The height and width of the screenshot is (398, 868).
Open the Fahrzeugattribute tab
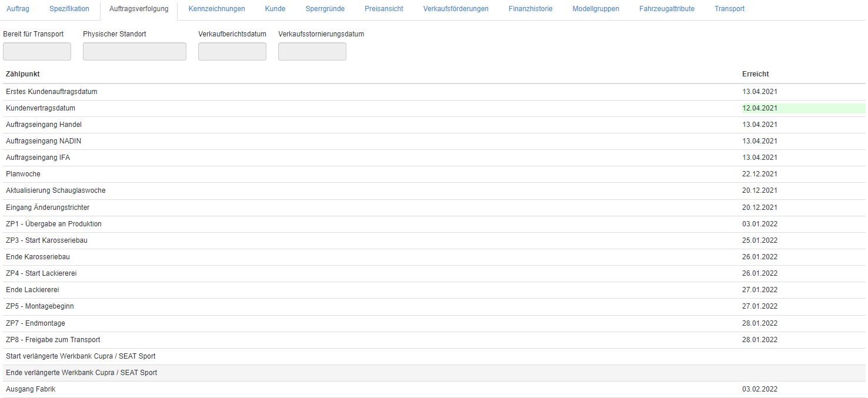click(x=667, y=9)
